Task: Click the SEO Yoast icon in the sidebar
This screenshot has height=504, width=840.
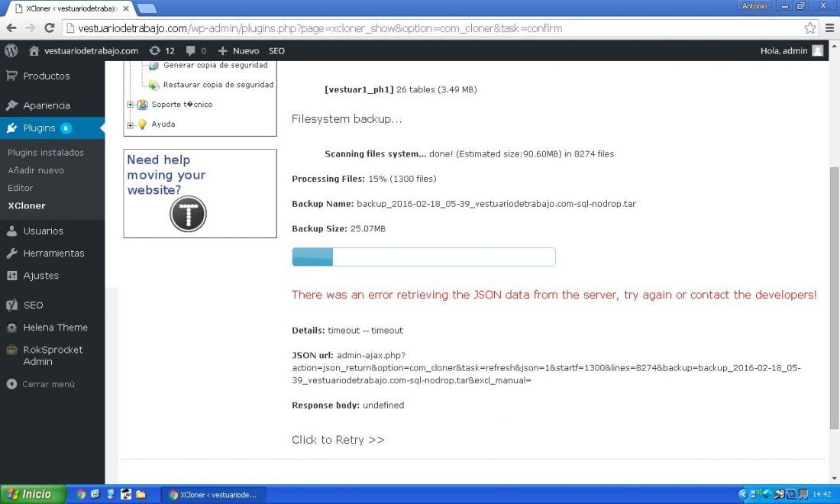Action: [11, 305]
